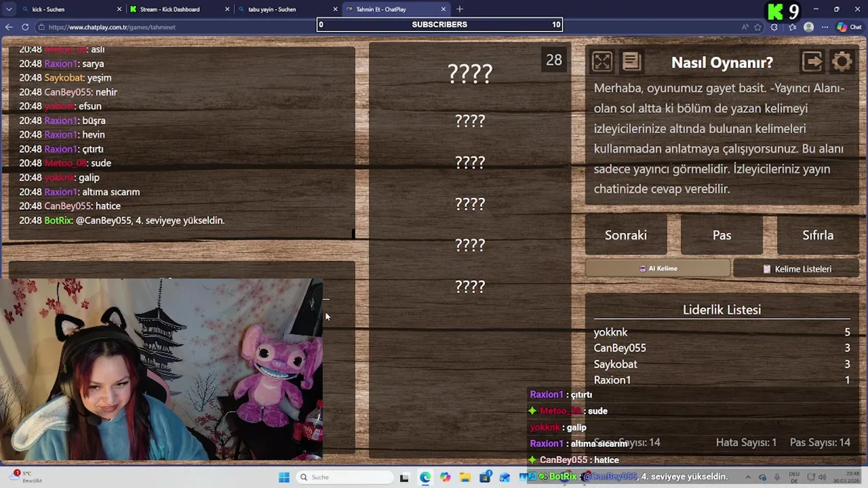
Task: Click the BotRix level-up chat message
Action: (122, 220)
